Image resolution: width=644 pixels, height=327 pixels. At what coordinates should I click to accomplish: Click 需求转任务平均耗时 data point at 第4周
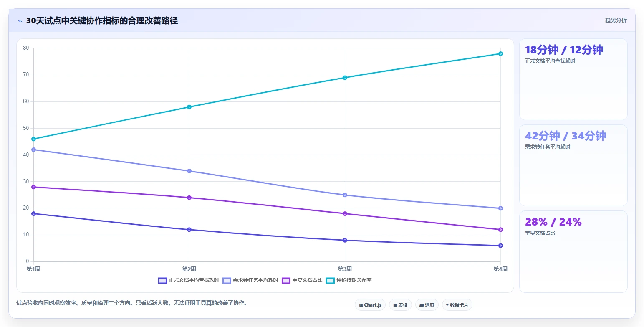click(500, 208)
